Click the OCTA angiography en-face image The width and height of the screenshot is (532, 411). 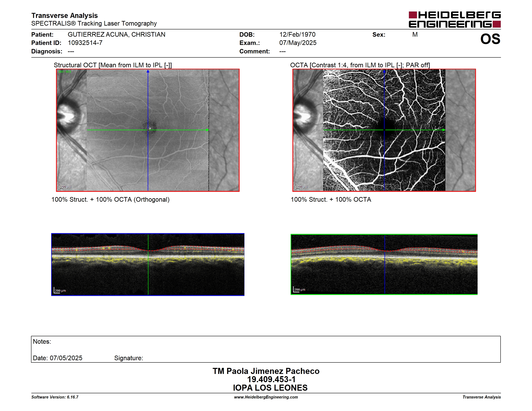click(384, 130)
